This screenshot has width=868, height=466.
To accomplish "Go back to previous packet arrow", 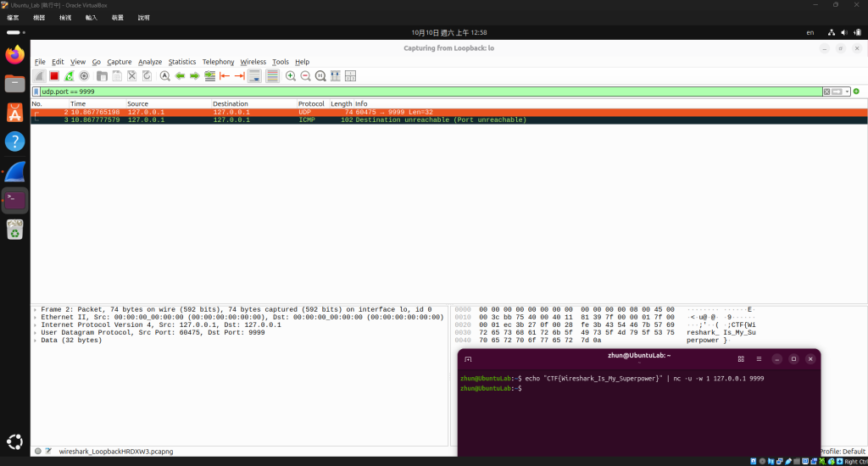I will (180, 75).
